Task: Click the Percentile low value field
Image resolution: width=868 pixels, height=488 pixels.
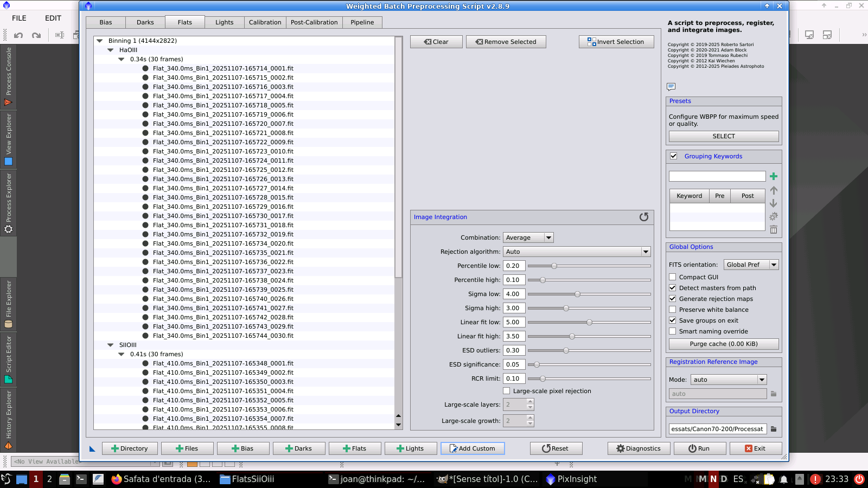Action: click(x=513, y=266)
